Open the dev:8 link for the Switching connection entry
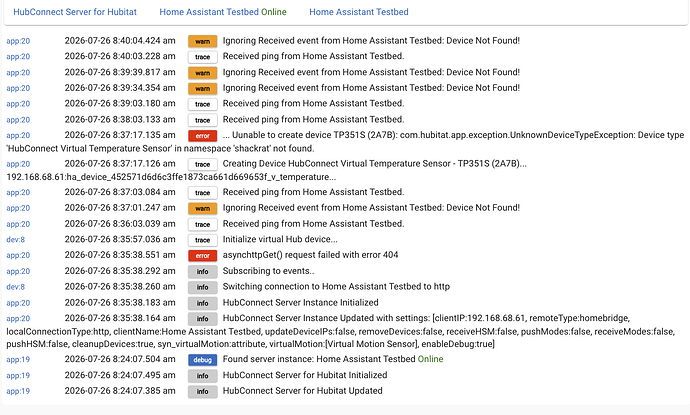Image resolution: width=690 pixels, height=415 pixels. (15, 287)
